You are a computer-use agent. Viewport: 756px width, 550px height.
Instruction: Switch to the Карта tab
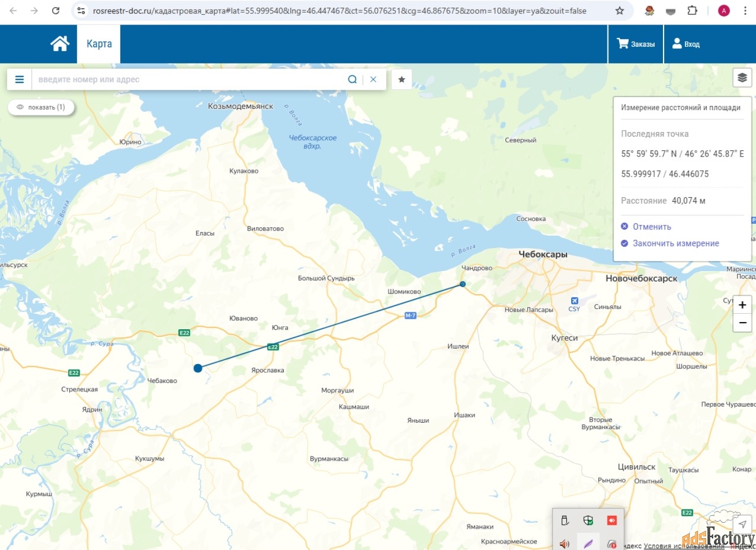(x=99, y=44)
